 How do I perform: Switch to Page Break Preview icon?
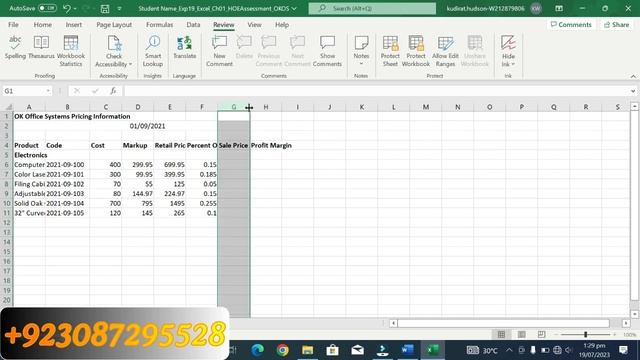(x=541, y=334)
